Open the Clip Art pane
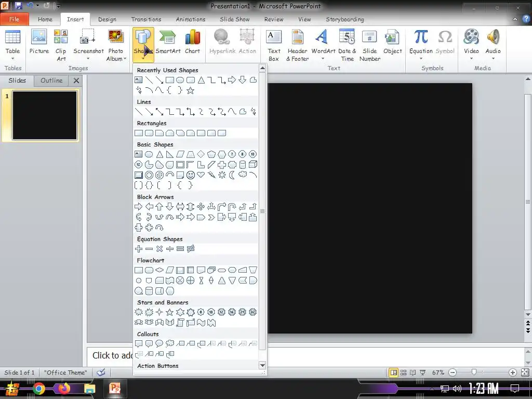532x399 pixels. 61,46
